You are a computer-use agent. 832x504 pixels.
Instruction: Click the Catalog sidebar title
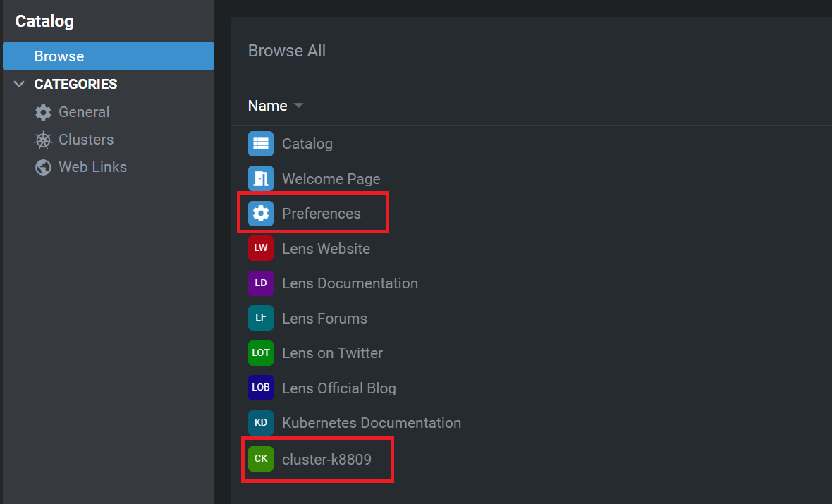coord(44,21)
